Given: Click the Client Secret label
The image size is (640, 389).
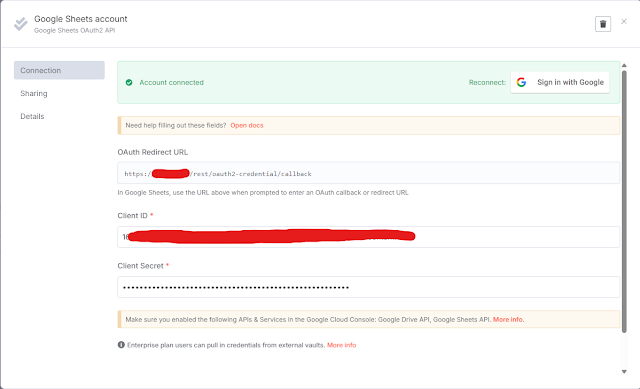Looking at the screenshot, I should [140, 266].
